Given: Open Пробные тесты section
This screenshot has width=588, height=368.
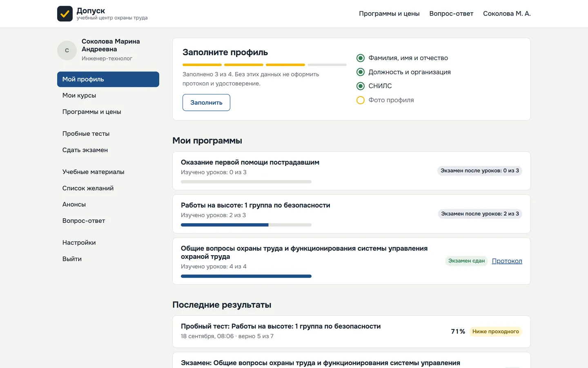Looking at the screenshot, I should [x=108, y=134].
